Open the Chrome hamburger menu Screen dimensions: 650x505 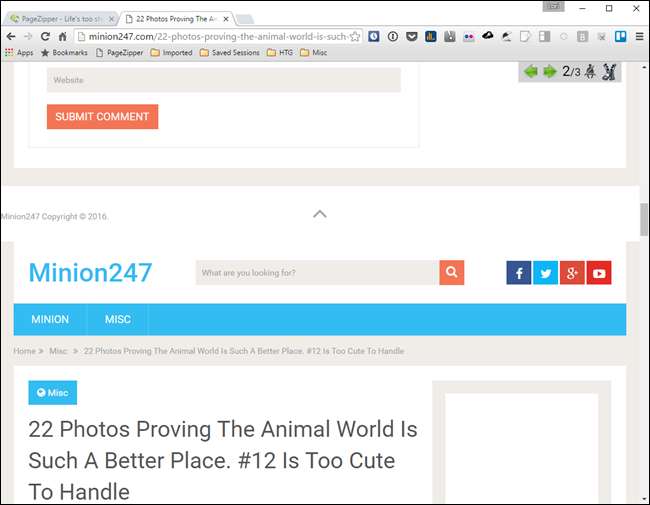coord(640,36)
